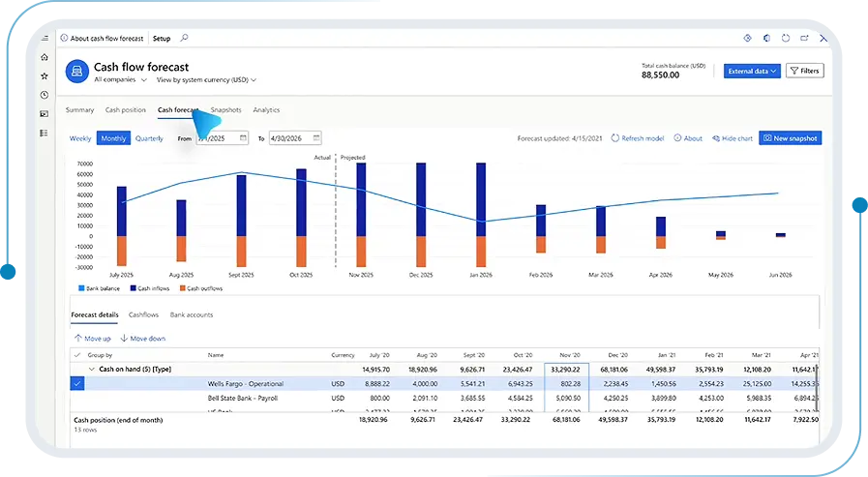Viewport: 868px width, 477px height.
Task: Click the refresh page icon in top bar
Action: coord(786,38)
